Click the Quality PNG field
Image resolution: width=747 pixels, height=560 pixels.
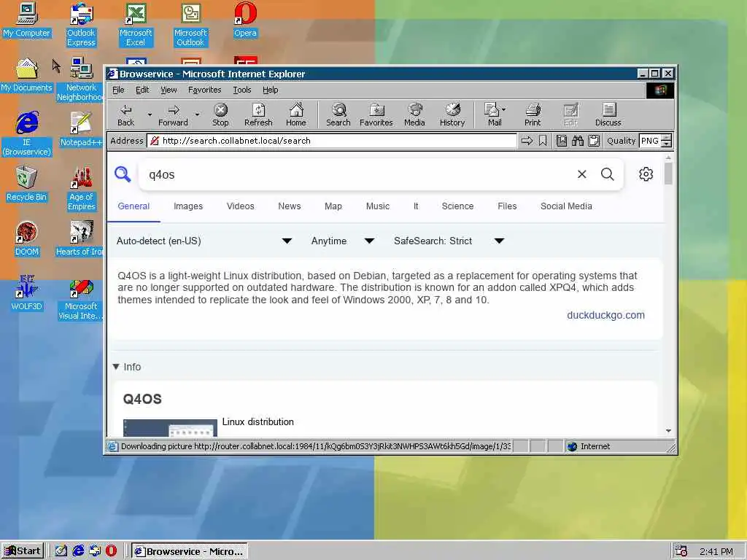(650, 141)
